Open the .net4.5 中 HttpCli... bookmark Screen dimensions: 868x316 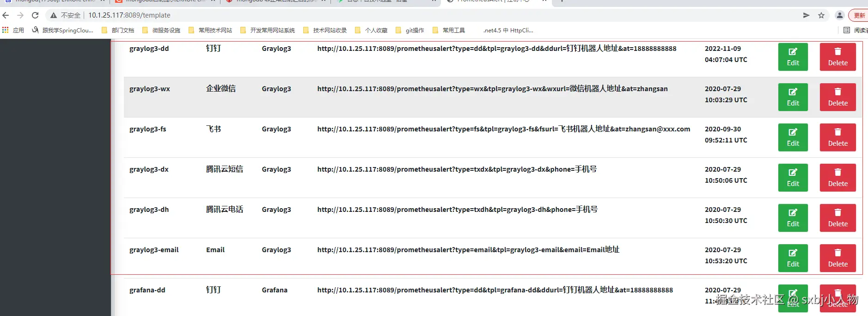coord(508,30)
